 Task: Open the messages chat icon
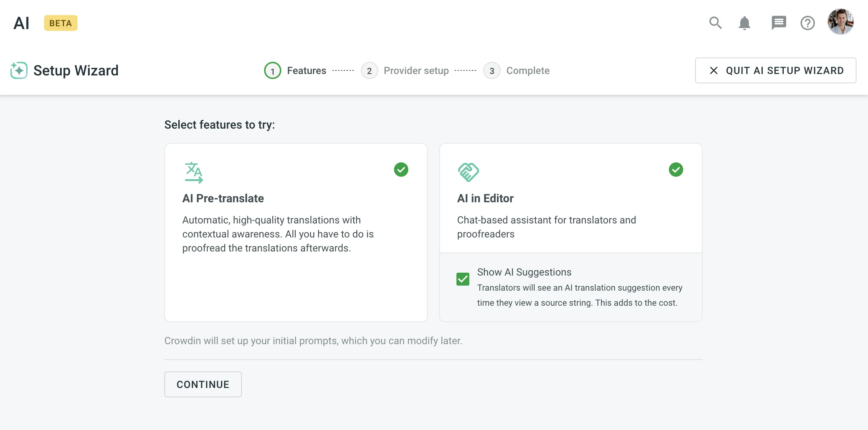pos(779,23)
